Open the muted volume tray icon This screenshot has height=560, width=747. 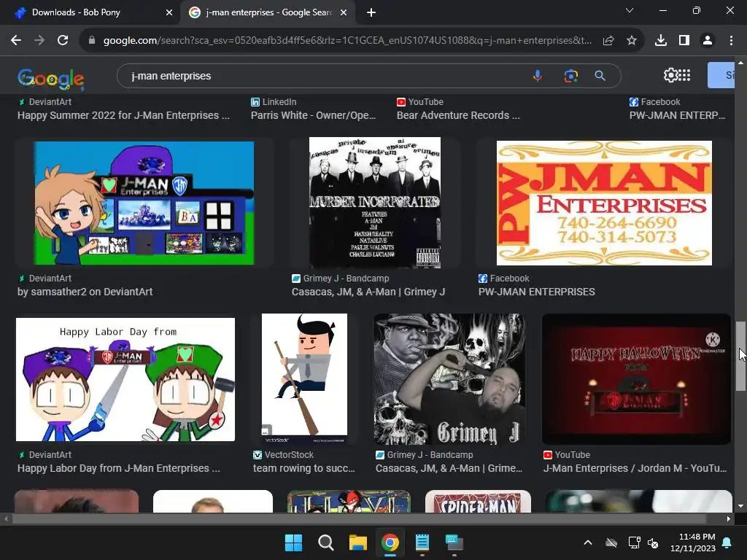pyautogui.click(x=653, y=542)
